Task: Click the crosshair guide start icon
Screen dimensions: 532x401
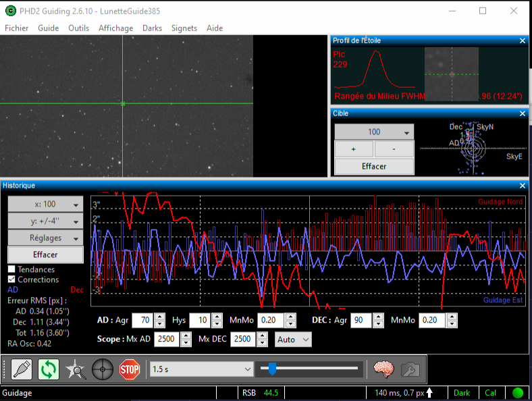Action: (x=102, y=369)
